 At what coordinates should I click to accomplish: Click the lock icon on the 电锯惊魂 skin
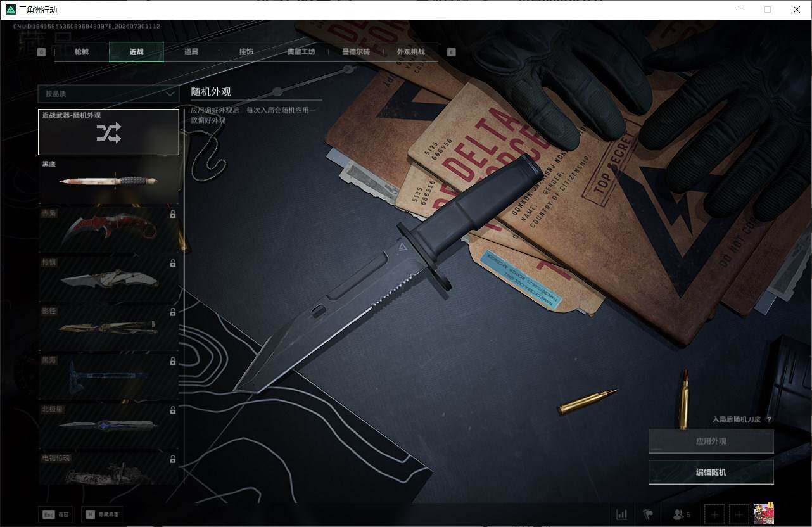point(173,459)
